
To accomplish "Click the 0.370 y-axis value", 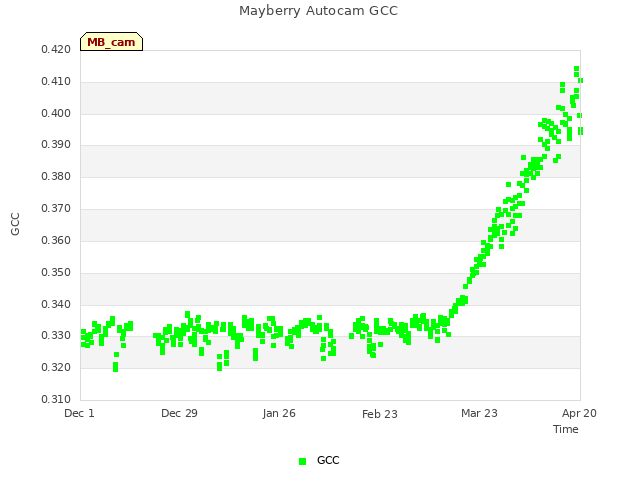I will pos(56,209).
